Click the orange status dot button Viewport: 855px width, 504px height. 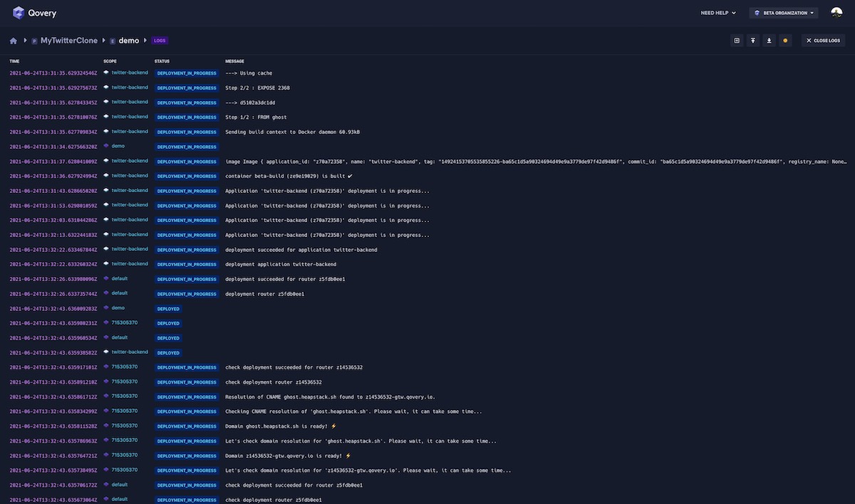tap(785, 41)
